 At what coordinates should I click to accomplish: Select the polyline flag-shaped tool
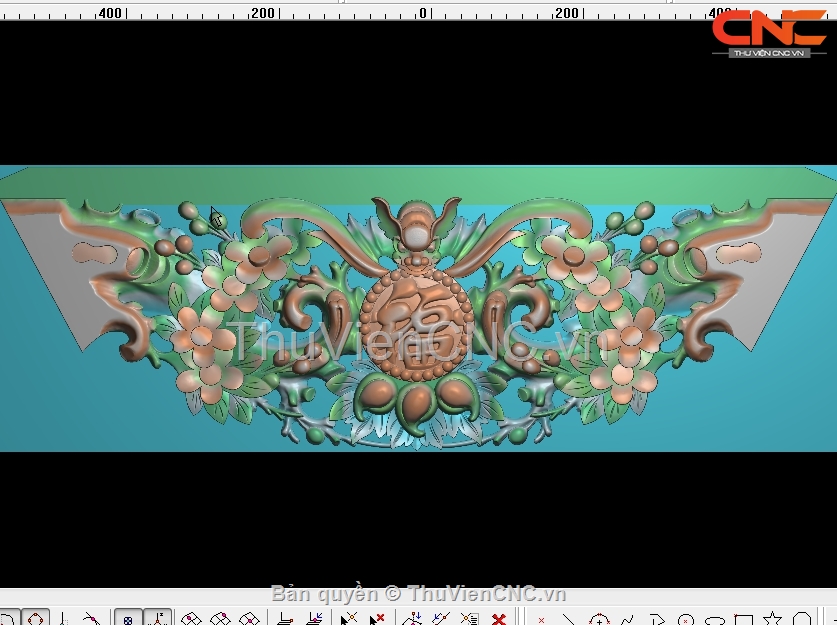click(657, 619)
